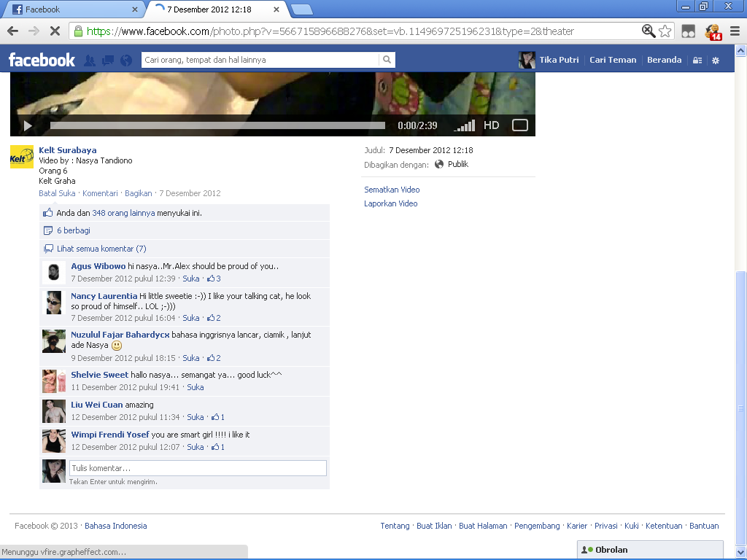The width and height of the screenshot is (747, 560).
Task: Open the 6 berbagi shares
Action: [74, 230]
